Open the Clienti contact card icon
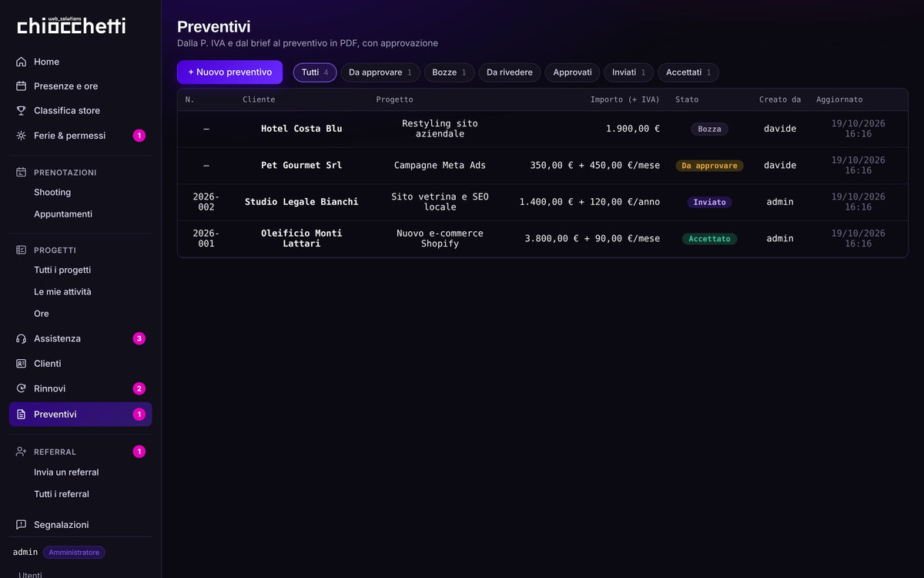 21,364
